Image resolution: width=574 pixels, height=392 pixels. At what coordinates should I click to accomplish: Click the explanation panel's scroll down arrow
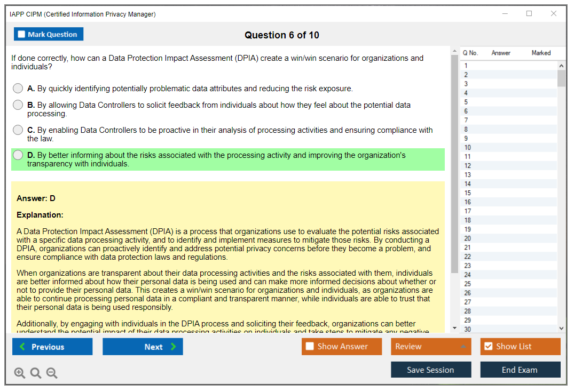[x=454, y=327]
